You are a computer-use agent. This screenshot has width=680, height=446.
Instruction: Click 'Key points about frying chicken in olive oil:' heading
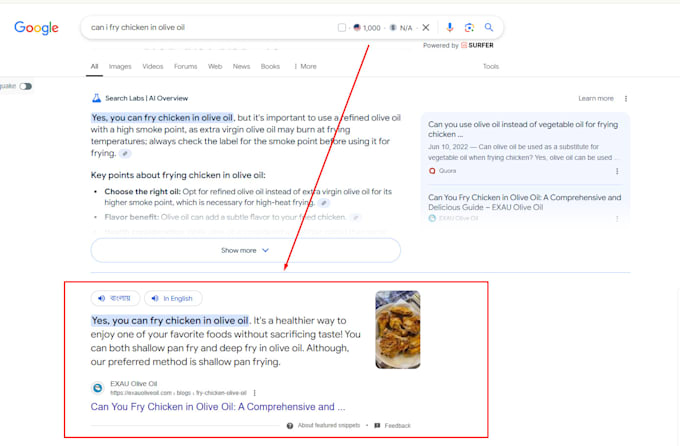178,175
